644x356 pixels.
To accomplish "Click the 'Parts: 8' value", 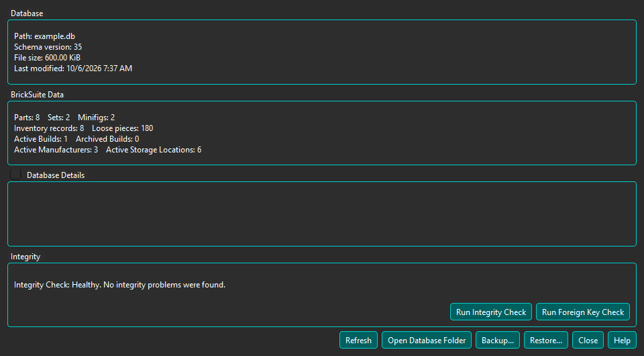I will click(x=27, y=118).
